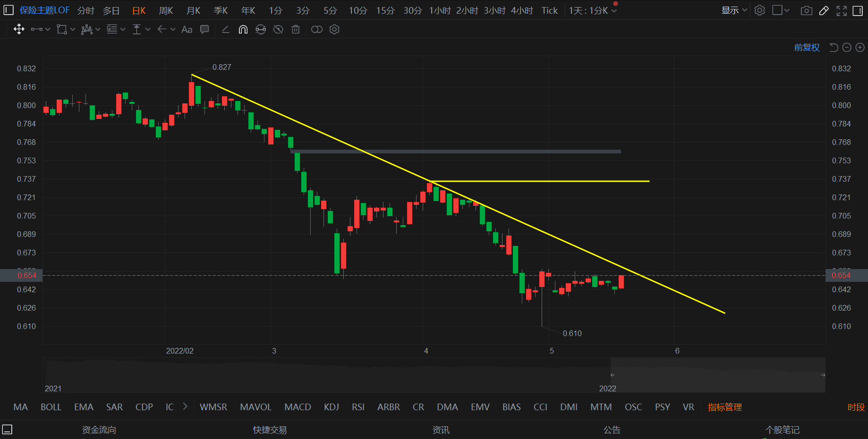Enable the MAVOL indicator
Screen dimensions: 868x439
[255, 407]
